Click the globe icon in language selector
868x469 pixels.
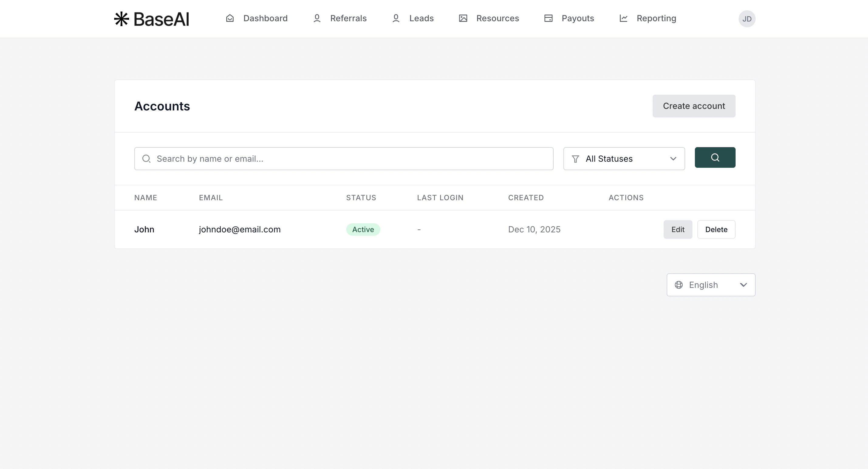click(x=678, y=285)
